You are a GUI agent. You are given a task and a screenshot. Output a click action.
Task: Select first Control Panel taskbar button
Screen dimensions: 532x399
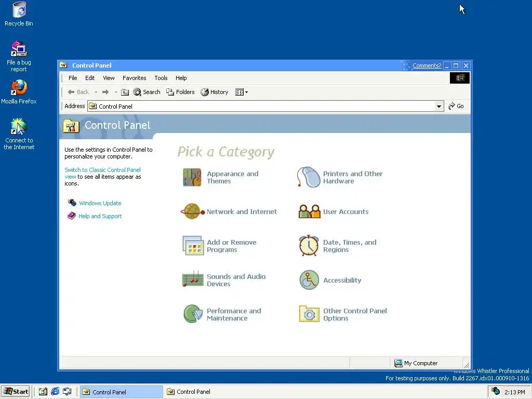122,392
